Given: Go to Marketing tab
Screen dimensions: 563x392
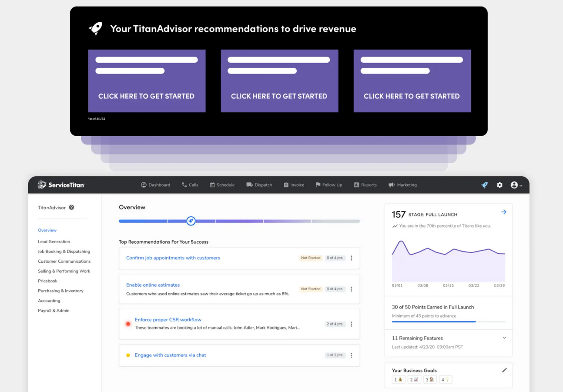Looking at the screenshot, I should (402, 185).
